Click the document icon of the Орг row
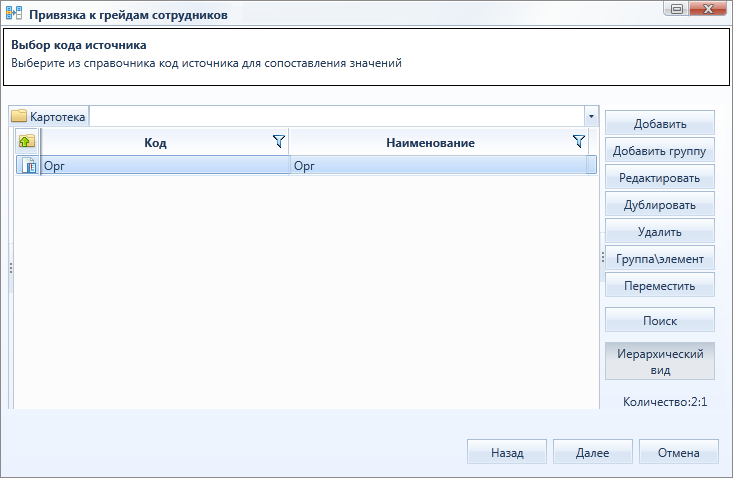This screenshot has width=733, height=478. (x=29, y=165)
